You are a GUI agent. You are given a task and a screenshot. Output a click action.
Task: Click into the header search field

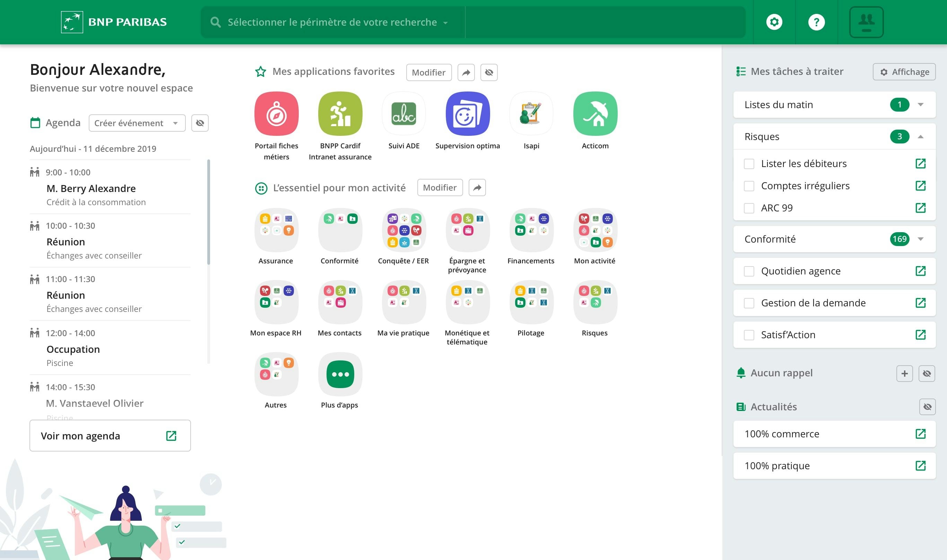605,22
